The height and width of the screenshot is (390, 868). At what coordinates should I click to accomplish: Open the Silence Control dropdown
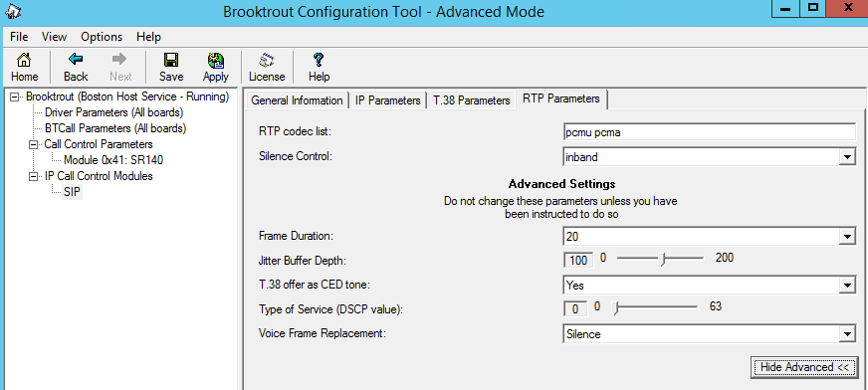coord(846,157)
